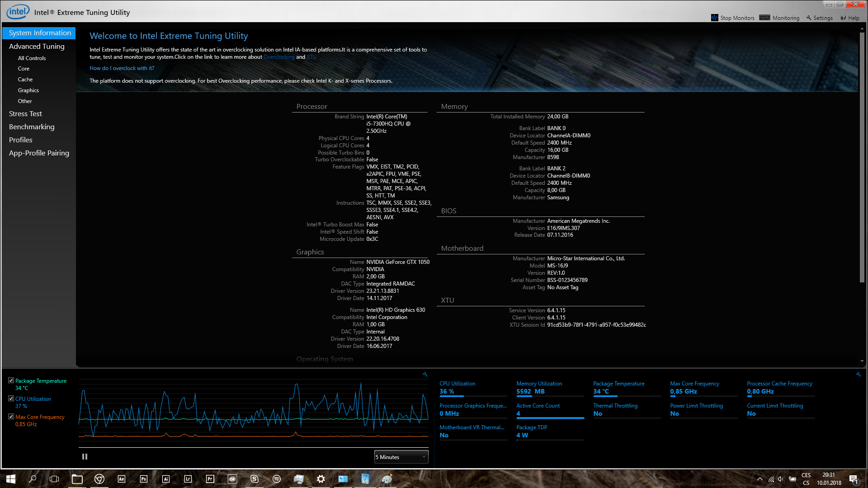
Task: Pause the monitoring graph
Action: click(x=85, y=457)
